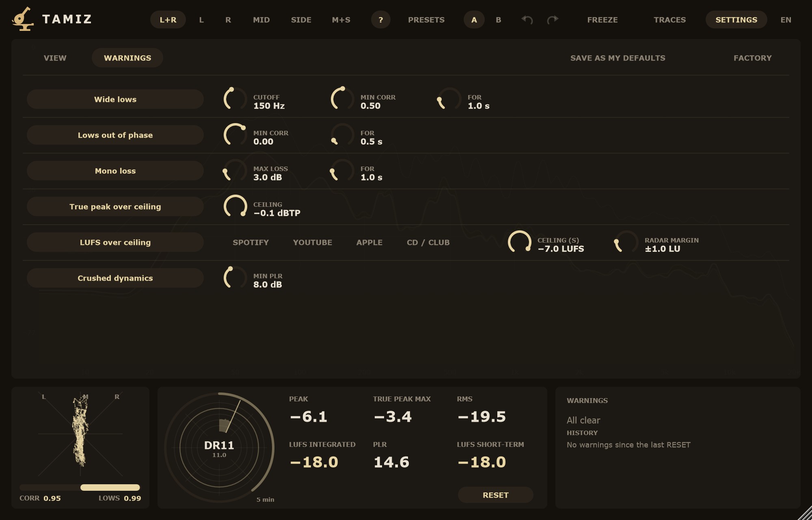Open the EN language selector
The width and height of the screenshot is (812, 520).
pos(786,19)
